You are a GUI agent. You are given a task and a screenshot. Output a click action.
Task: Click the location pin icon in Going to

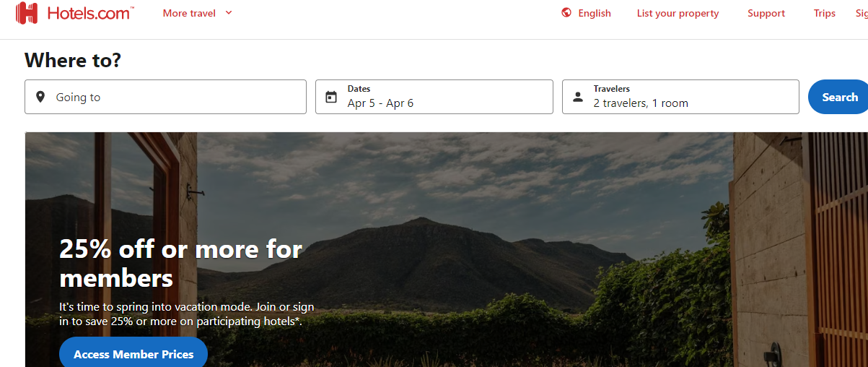click(x=40, y=97)
